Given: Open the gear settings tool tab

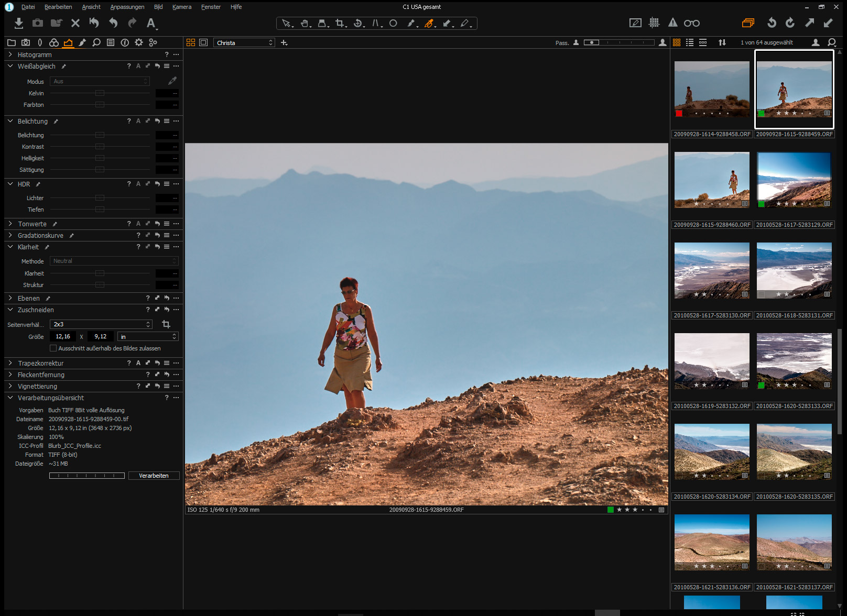Looking at the screenshot, I should tap(139, 42).
